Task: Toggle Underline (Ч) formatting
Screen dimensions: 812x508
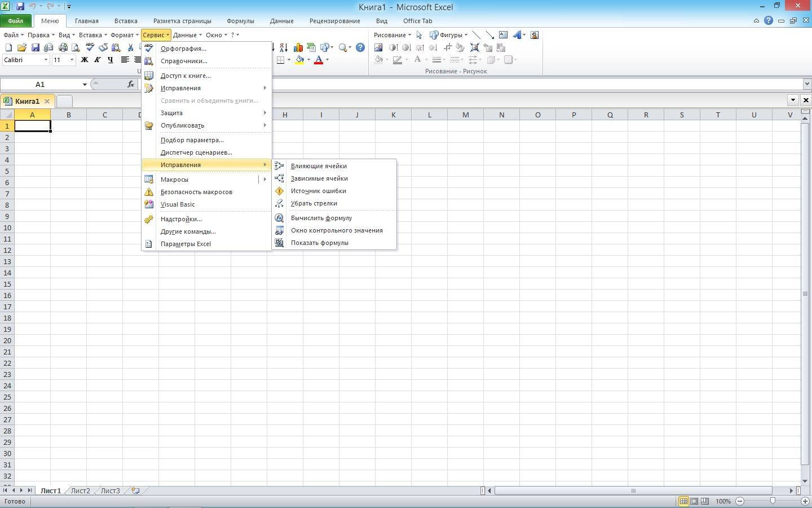Action: [x=110, y=60]
